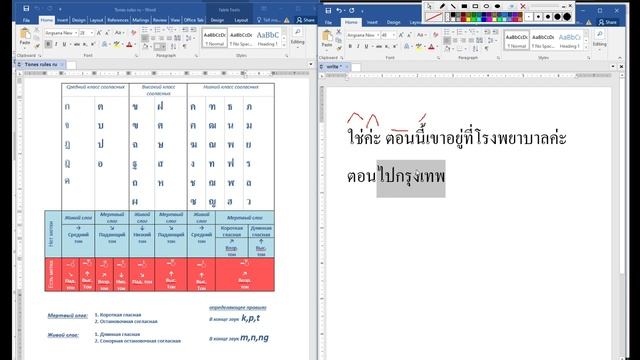Apply numbered list in Tones rules window
Screen dimensions: 640x360
pyautogui.click(x=158, y=30)
